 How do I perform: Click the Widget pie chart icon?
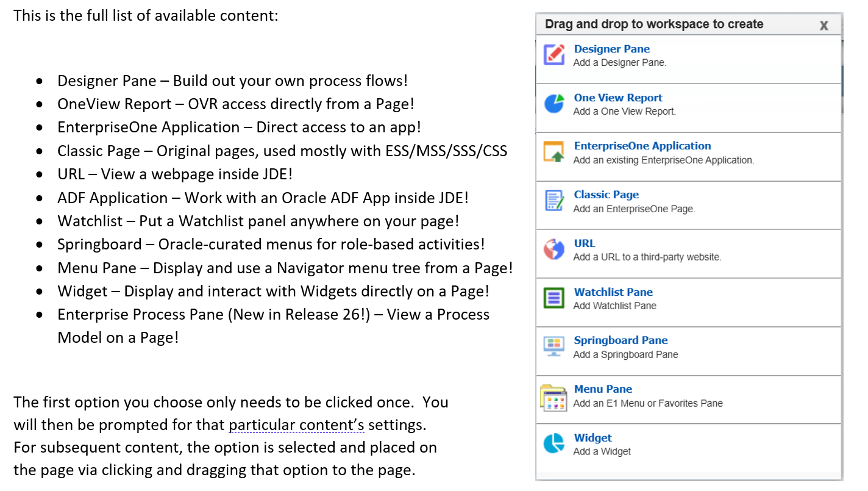pyautogui.click(x=554, y=444)
